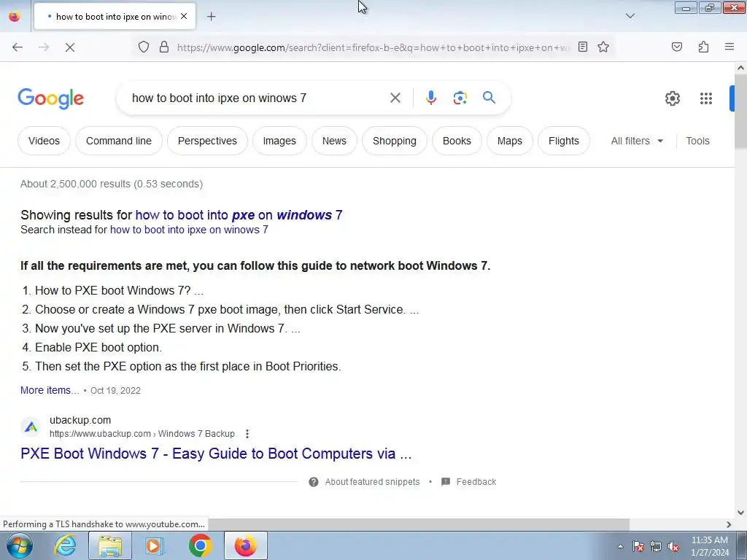This screenshot has width=747, height=560.
Task: Launch Internet Explorer from taskbar
Action: [65, 545]
